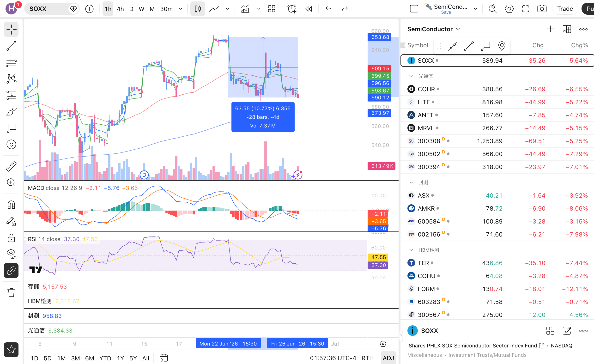Switch to the monthly M timeframe
594x364 pixels.
point(152,9)
